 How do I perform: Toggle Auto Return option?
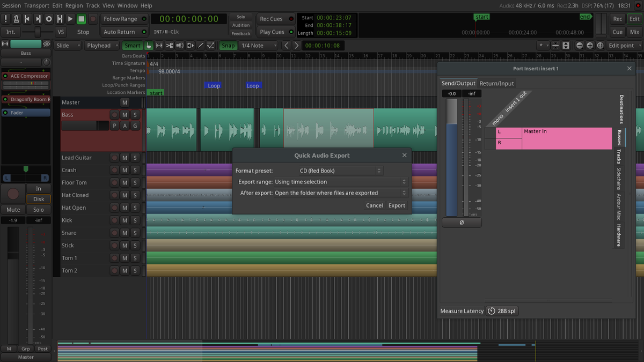coord(124,32)
